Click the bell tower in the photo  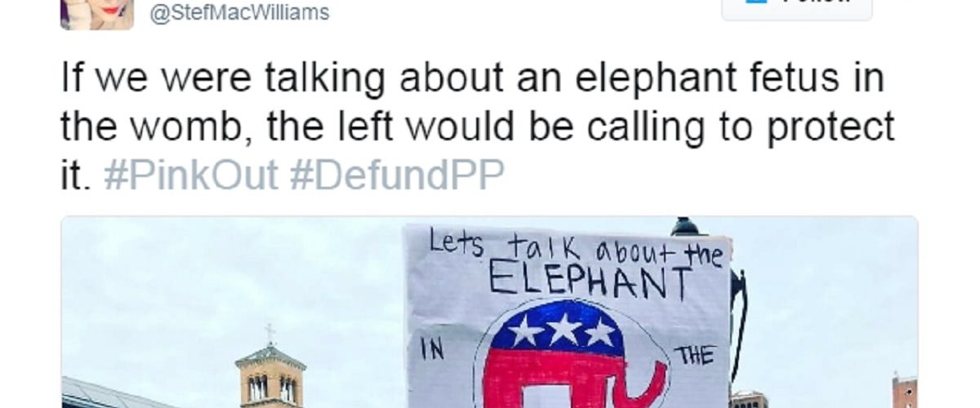tap(270, 374)
